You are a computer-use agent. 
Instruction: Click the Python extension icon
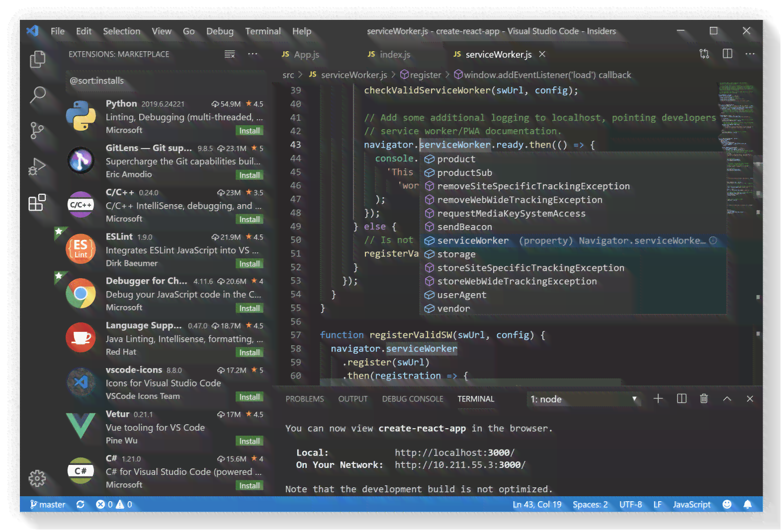(81, 116)
